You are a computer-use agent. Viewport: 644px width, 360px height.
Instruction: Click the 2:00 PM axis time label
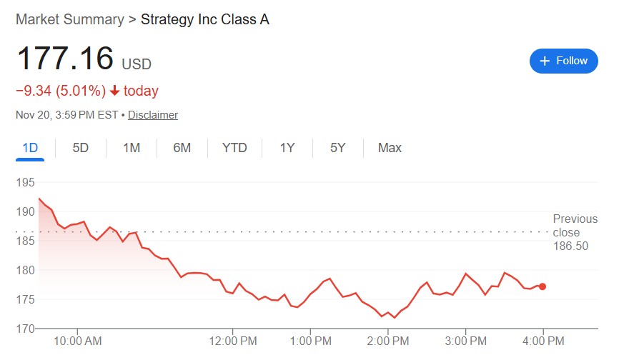coord(387,341)
